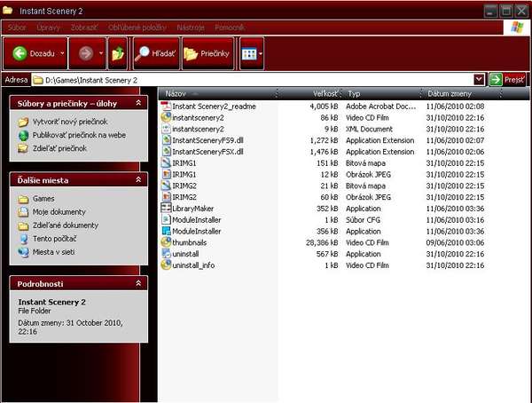
Task: Collapse Súbory a priečinky – úlohy panel
Action: [x=138, y=103]
